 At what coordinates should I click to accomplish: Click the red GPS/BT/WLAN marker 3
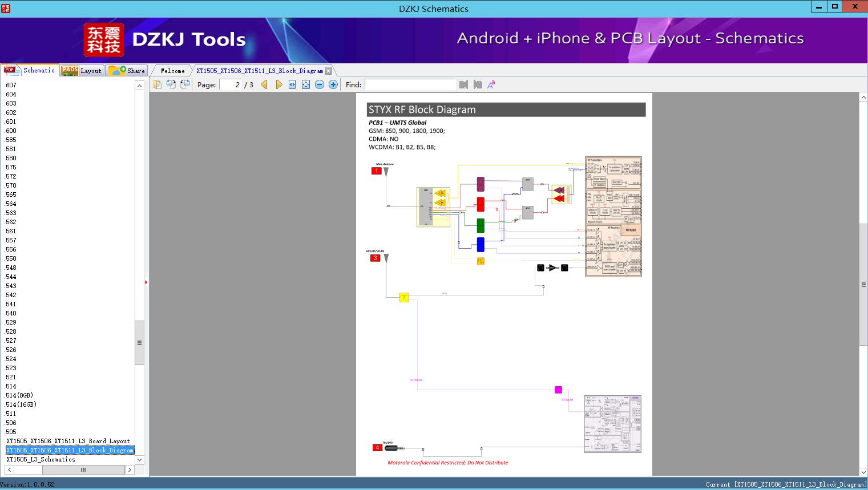click(376, 258)
